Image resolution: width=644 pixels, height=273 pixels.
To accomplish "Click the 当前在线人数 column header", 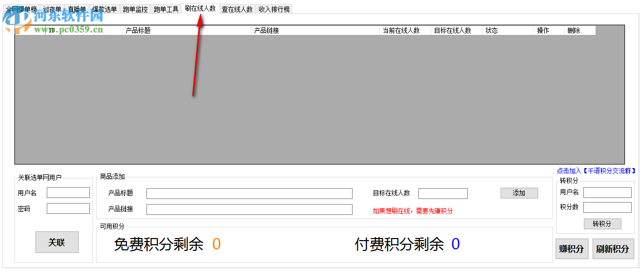I will click(x=406, y=30).
